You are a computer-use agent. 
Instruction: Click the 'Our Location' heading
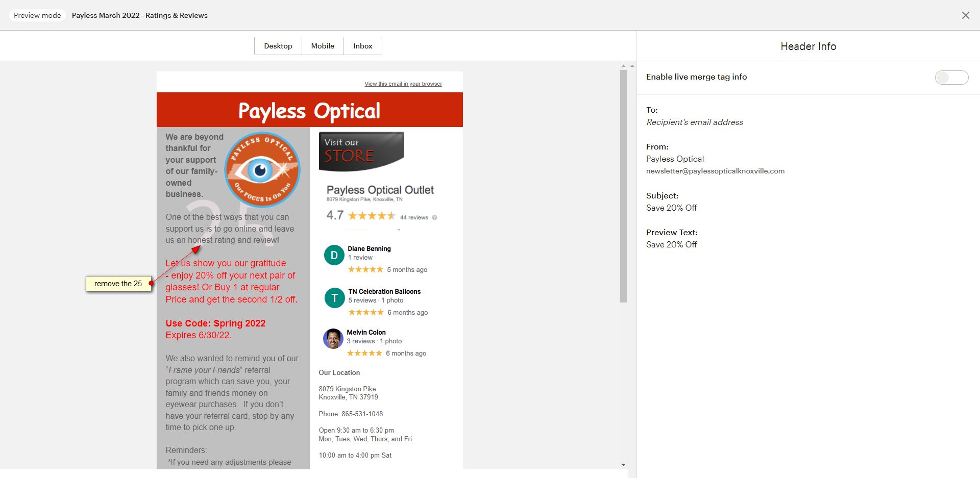click(x=339, y=372)
